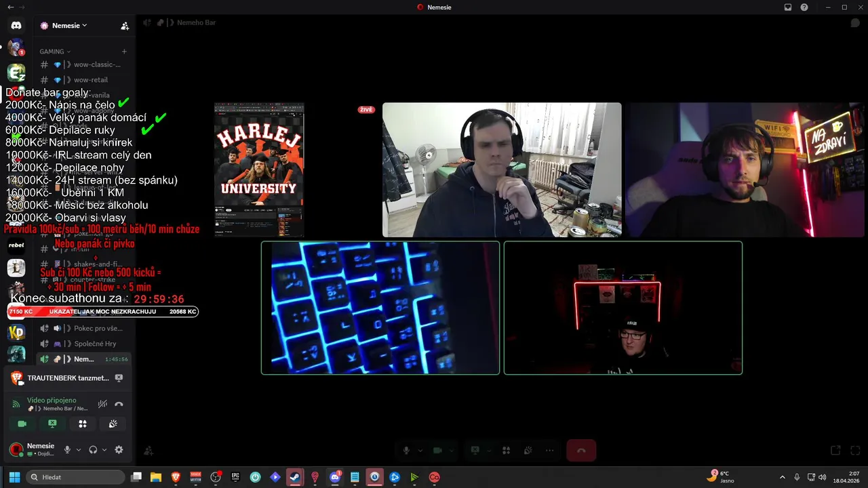This screenshot has width=868, height=488.
Task: Open Epic Games launcher from taskbar
Action: [x=235, y=477]
